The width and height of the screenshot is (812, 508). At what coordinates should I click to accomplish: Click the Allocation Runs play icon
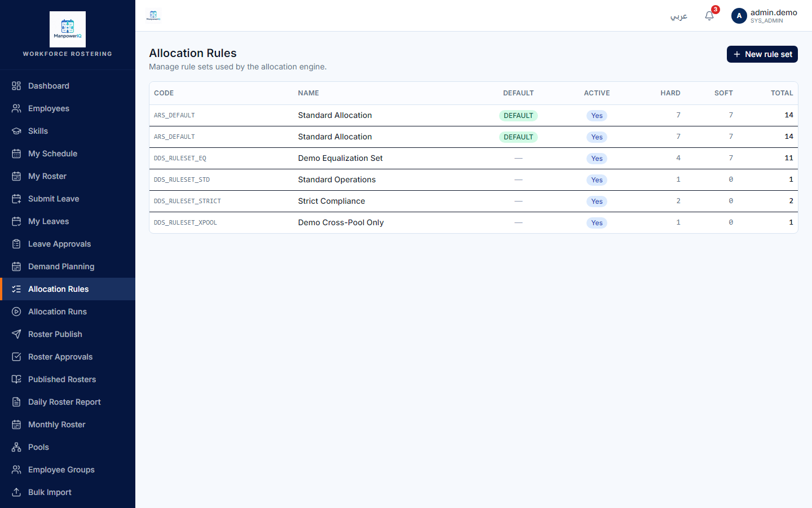[16, 312]
